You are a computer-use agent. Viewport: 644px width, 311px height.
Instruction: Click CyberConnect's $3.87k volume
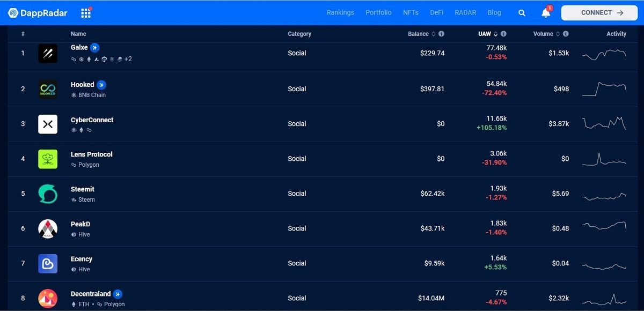559,124
